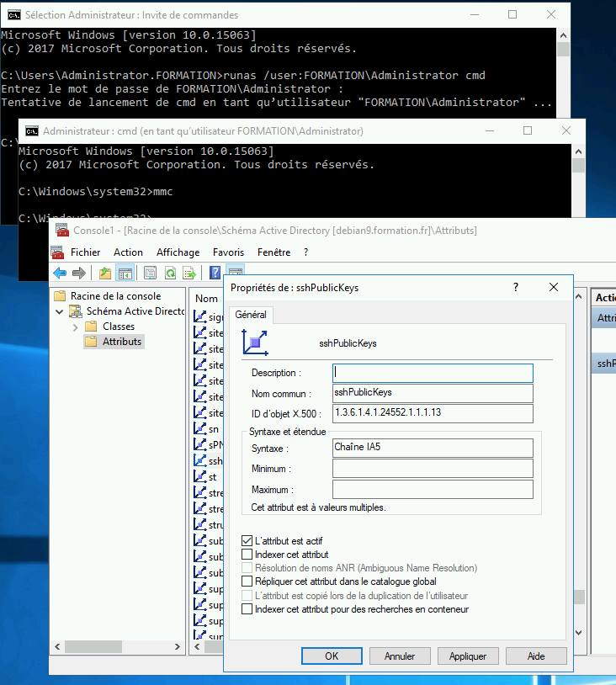The height and width of the screenshot is (685, 616).
Task: Click the Refresh toolbar icon
Action: (170, 273)
